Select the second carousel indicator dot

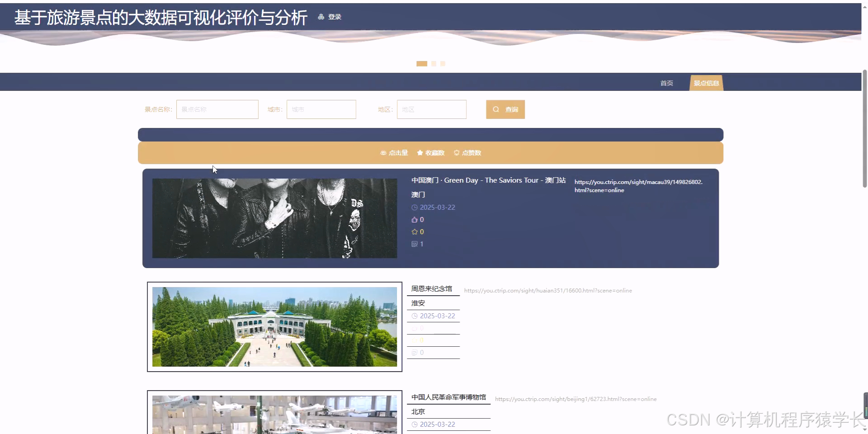pos(434,64)
